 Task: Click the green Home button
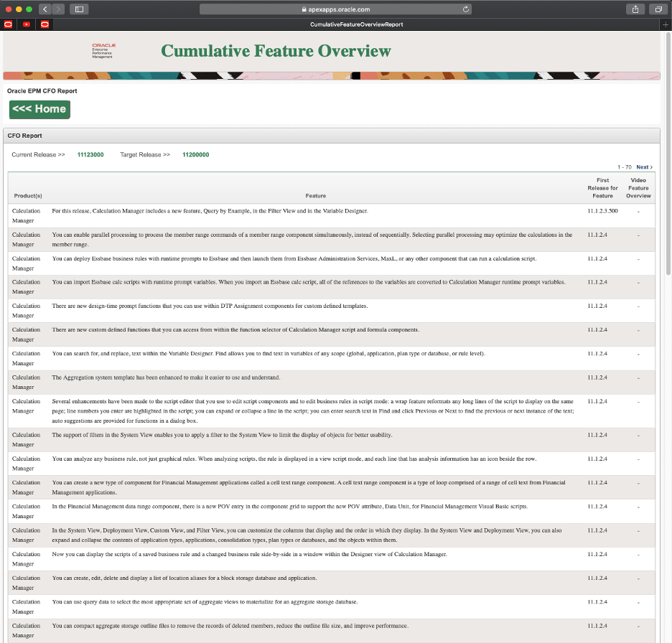[39, 109]
